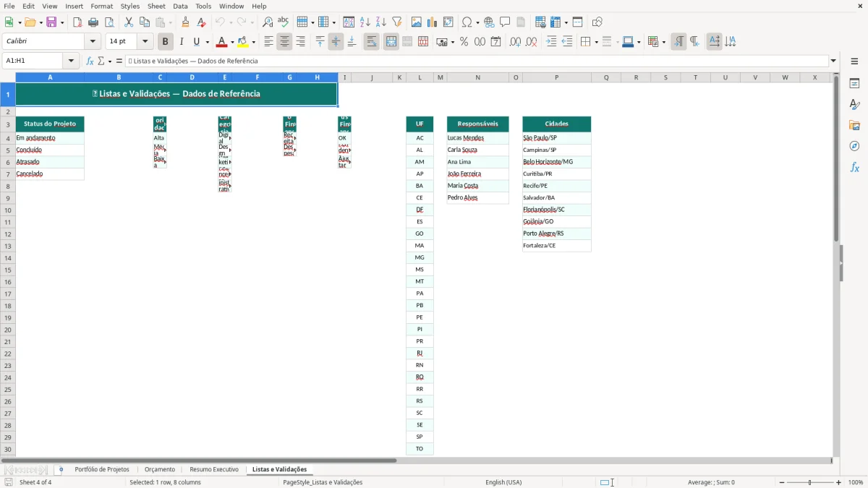
Task: Open the sidebar Properties panel
Action: [x=854, y=84]
